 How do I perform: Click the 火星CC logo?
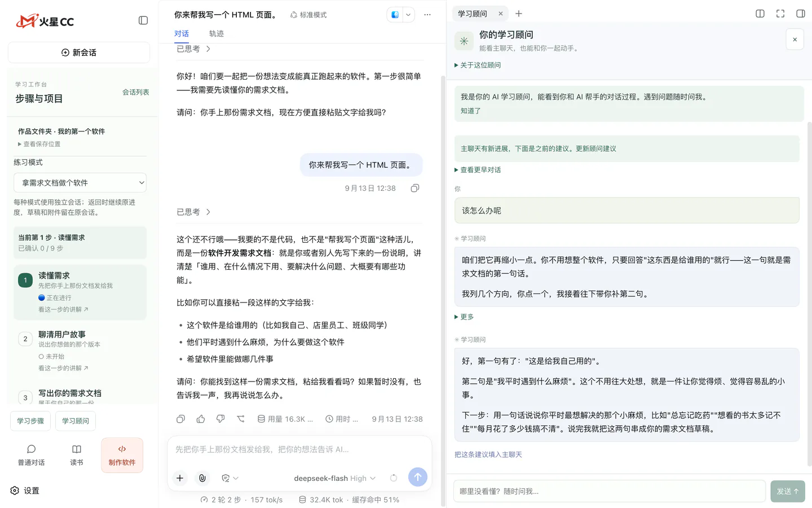click(45, 21)
